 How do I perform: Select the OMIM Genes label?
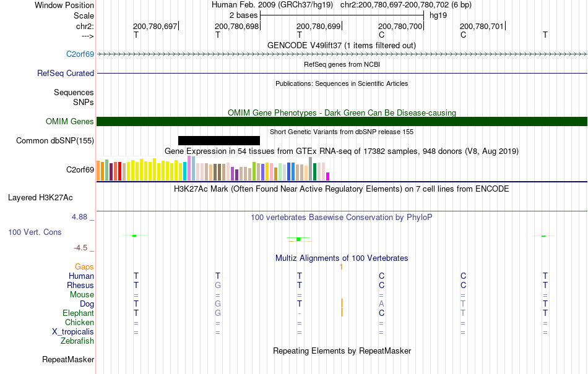click(x=69, y=121)
